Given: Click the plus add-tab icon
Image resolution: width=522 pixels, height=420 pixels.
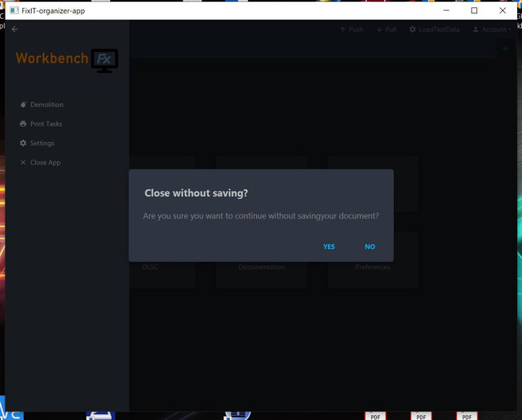Looking at the screenshot, I should (506, 49).
